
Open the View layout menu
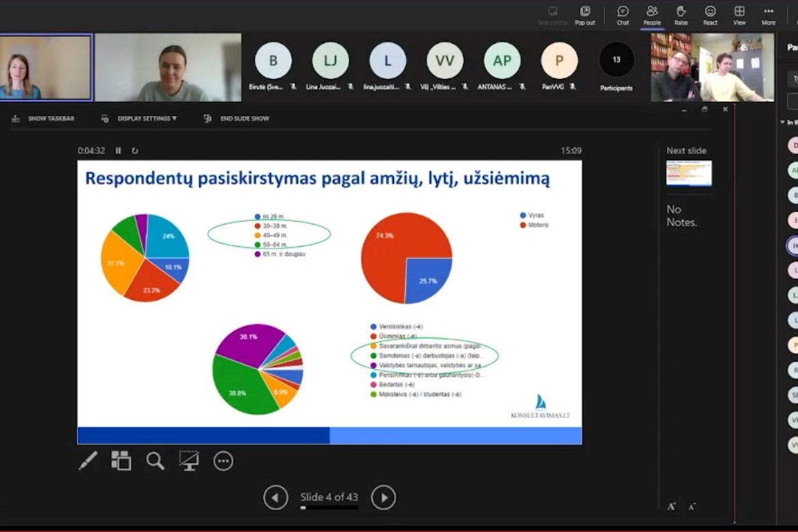pyautogui.click(x=739, y=15)
